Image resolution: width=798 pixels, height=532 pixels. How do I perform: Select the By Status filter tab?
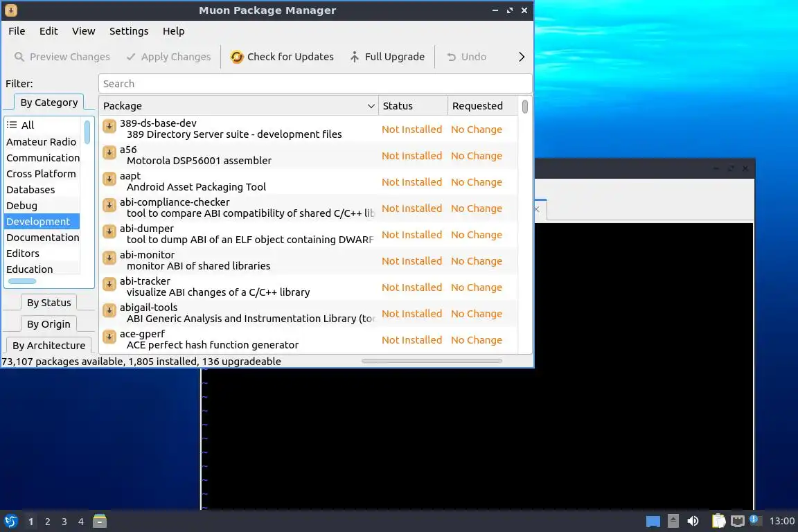[49, 303]
